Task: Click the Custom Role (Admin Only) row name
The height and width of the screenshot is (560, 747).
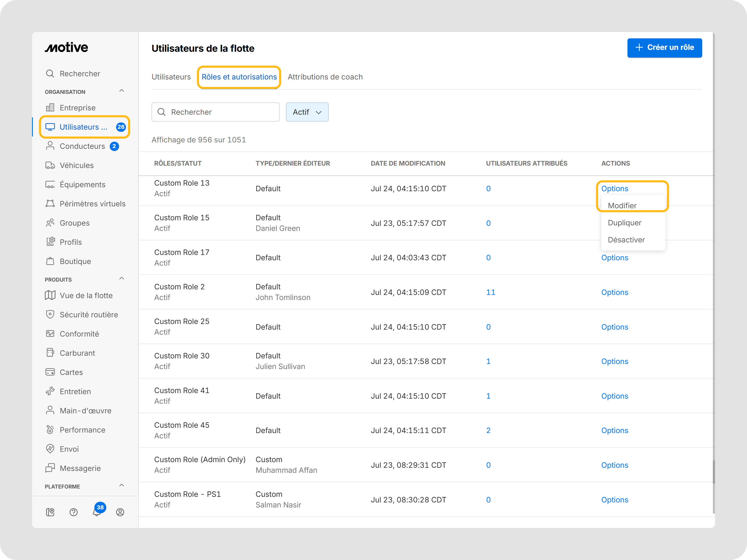Action: pyautogui.click(x=200, y=459)
